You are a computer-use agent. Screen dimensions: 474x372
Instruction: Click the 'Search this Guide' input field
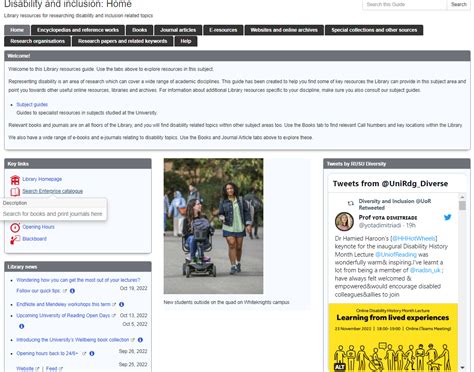(404, 5)
